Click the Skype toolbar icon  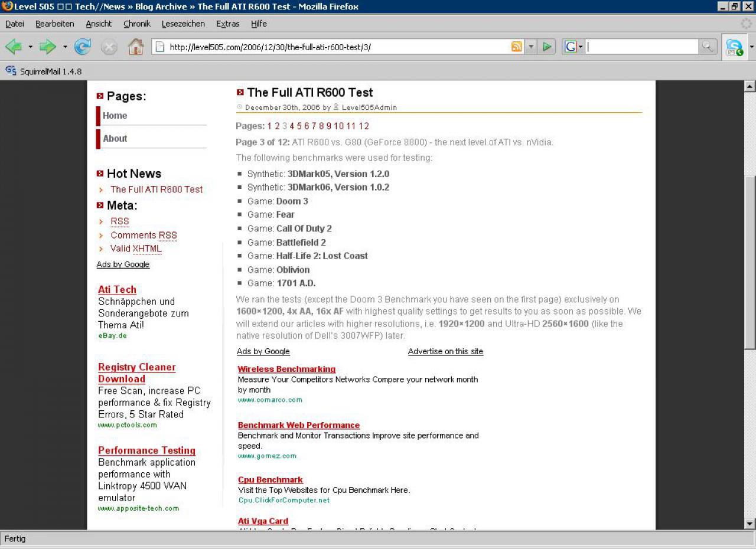[734, 47]
